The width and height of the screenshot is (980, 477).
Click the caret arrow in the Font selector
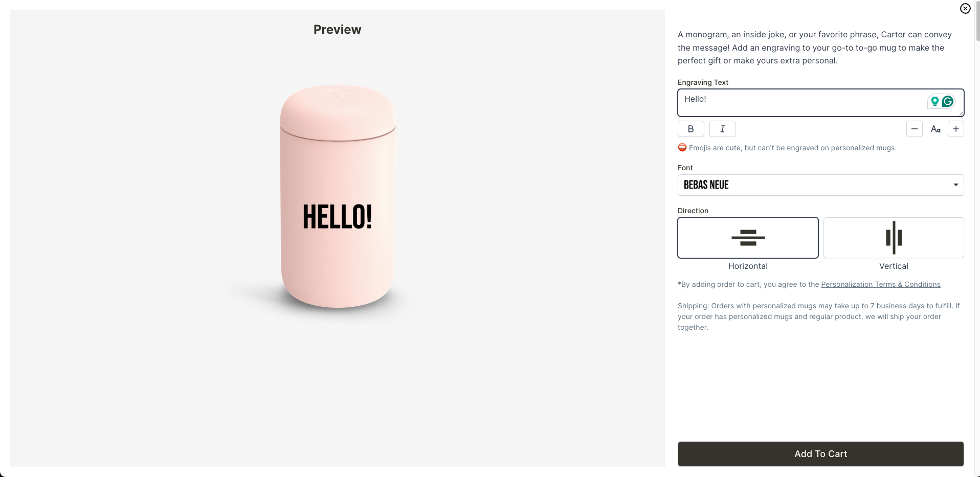955,185
